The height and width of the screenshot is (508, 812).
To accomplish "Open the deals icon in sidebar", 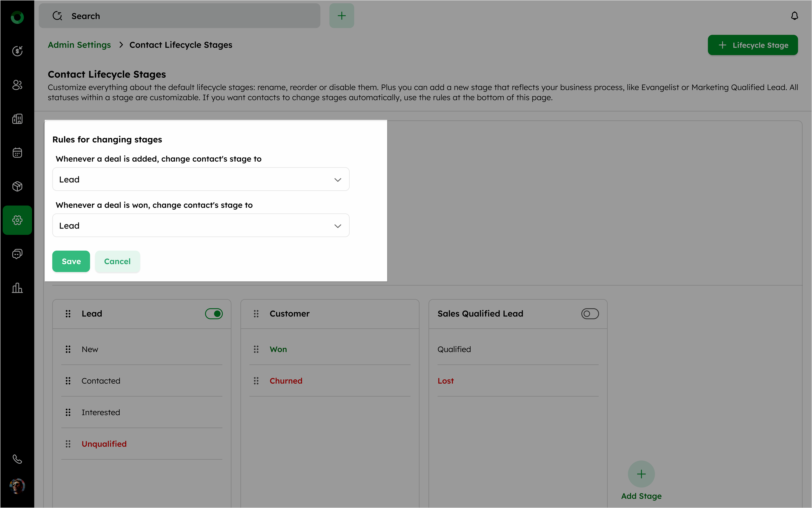I will pyautogui.click(x=17, y=51).
